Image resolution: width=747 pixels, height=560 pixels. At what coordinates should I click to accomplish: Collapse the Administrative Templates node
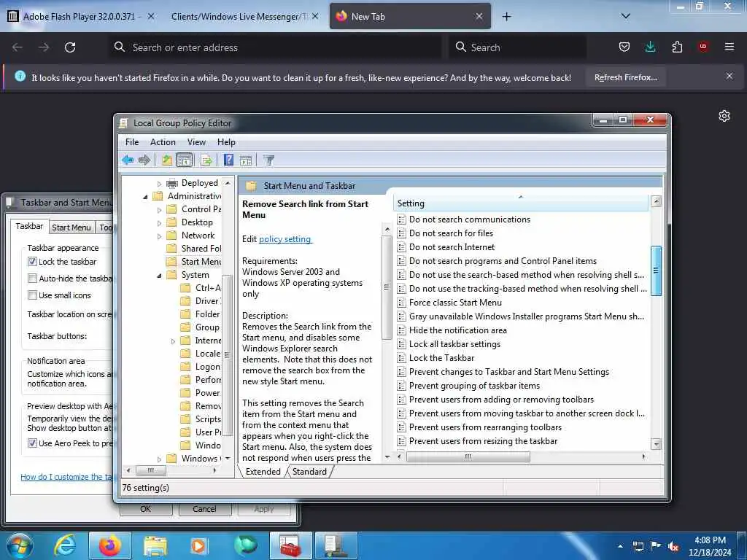145,197
